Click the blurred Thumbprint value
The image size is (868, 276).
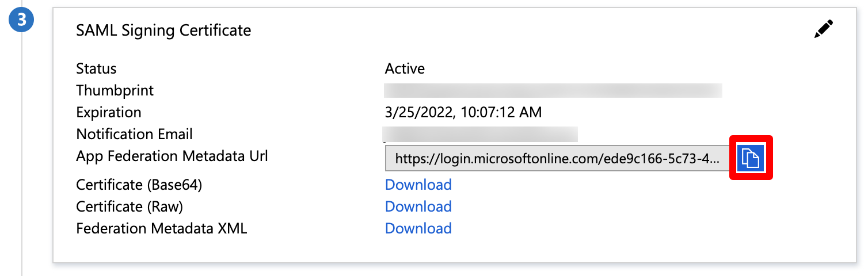[553, 91]
